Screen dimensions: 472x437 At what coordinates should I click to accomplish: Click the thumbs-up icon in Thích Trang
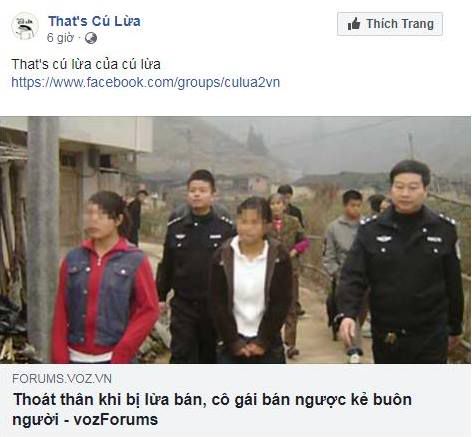[x=354, y=24]
